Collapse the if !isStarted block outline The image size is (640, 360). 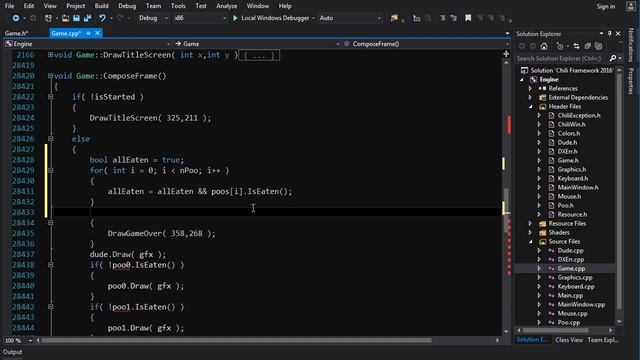pyautogui.click(x=51, y=97)
